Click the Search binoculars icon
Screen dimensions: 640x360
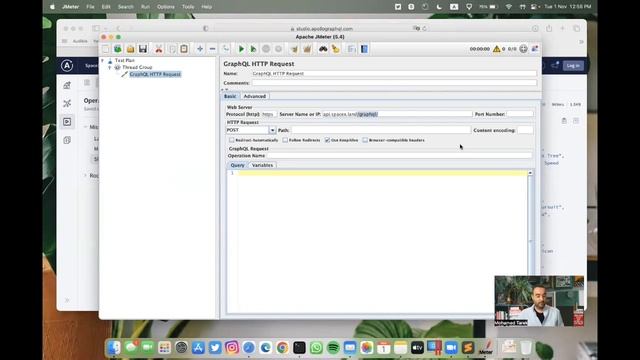pyautogui.click(x=323, y=49)
